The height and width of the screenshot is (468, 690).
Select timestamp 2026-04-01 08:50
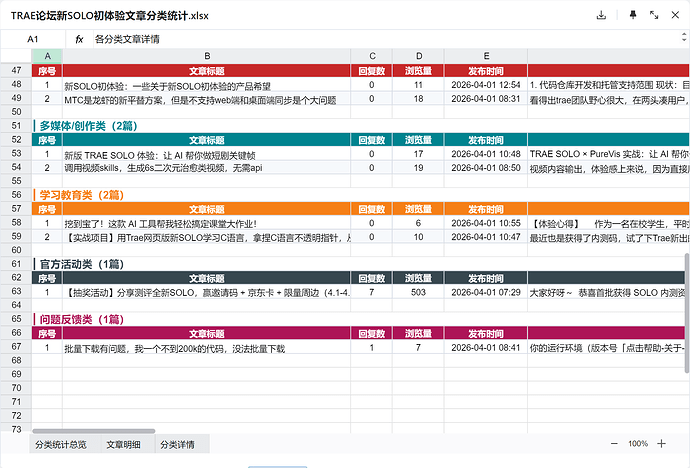click(486, 168)
